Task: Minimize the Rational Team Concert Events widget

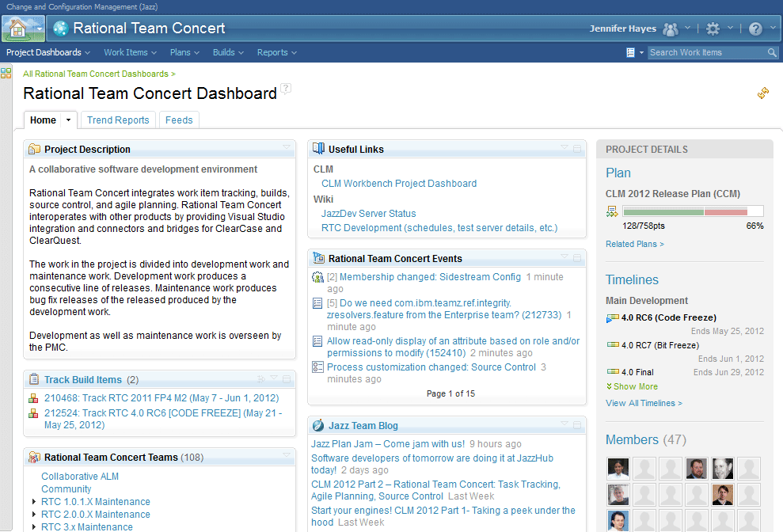Action: point(577,258)
